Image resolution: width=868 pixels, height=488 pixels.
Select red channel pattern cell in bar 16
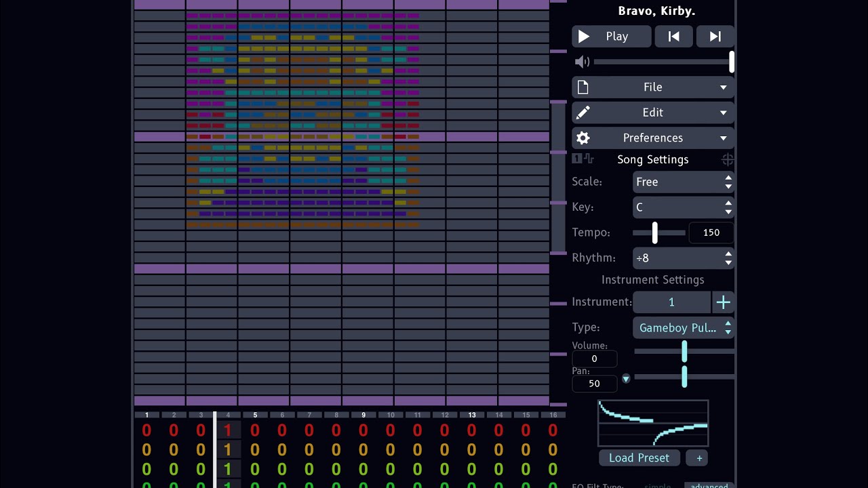[x=553, y=430]
